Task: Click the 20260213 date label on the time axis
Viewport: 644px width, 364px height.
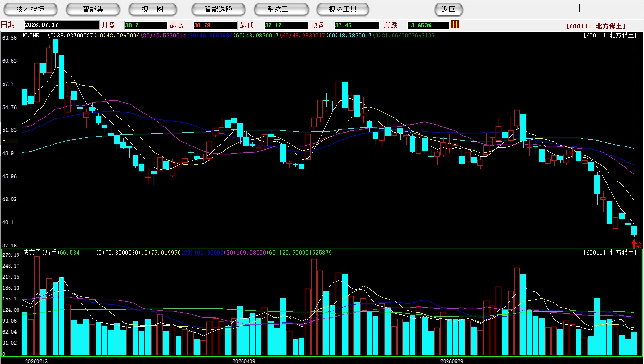Action: [x=36, y=361]
